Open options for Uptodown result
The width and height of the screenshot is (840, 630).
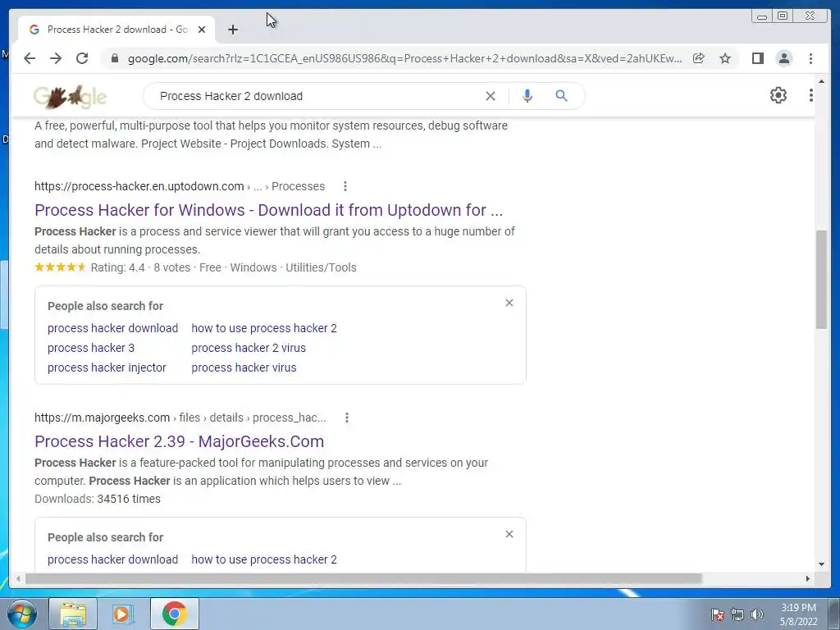[x=345, y=186]
